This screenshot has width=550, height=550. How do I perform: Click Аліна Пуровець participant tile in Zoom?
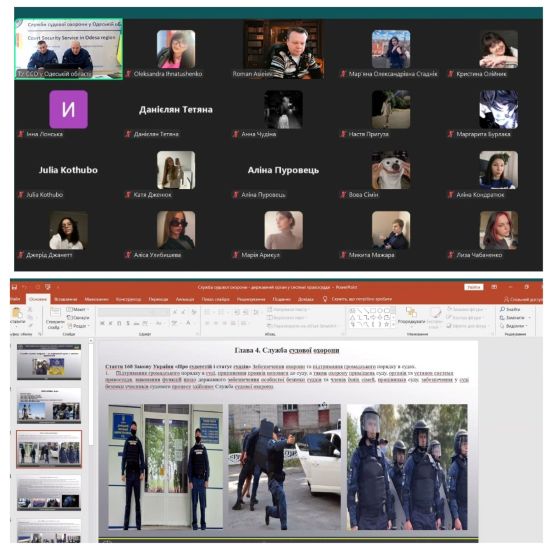[283, 170]
